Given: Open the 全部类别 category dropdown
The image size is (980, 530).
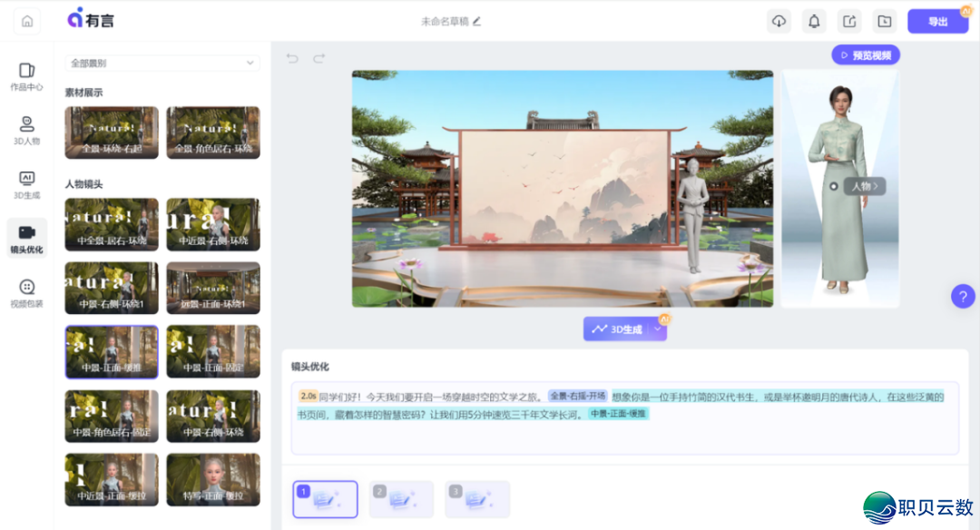Looking at the screenshot, I should point(161,63).
